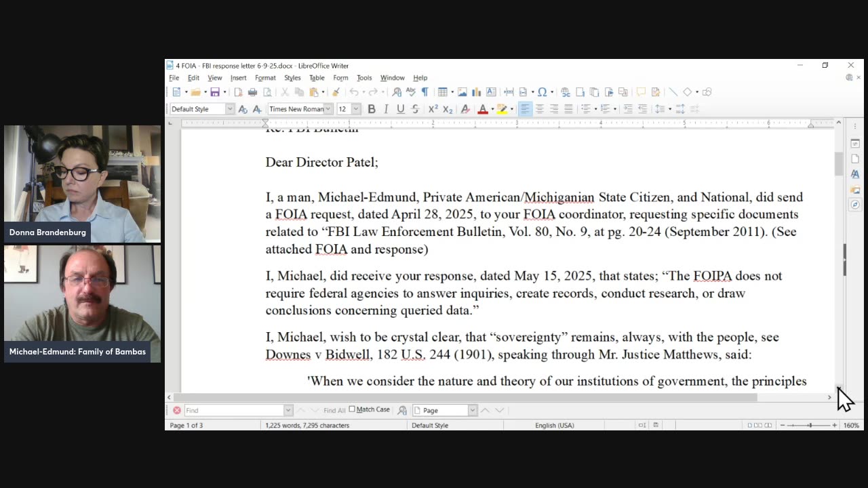Insert a comment using the speech bubble icon
This screenshot has width=868, height=488.
click(x=641, y=92)
